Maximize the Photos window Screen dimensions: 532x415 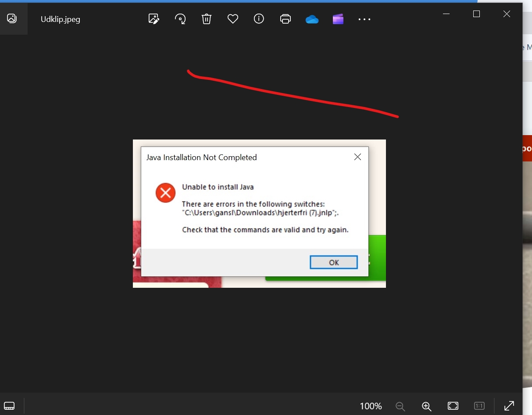477,14
